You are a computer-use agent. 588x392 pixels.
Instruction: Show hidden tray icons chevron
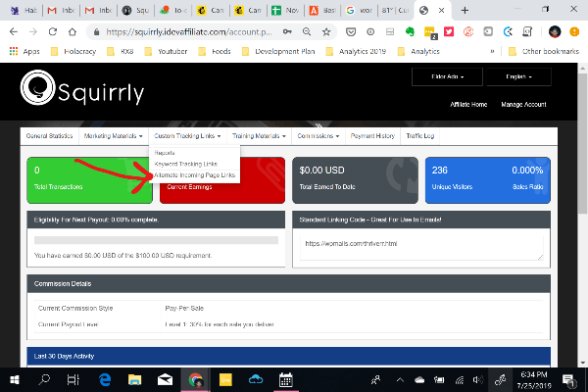coord(400,380)
